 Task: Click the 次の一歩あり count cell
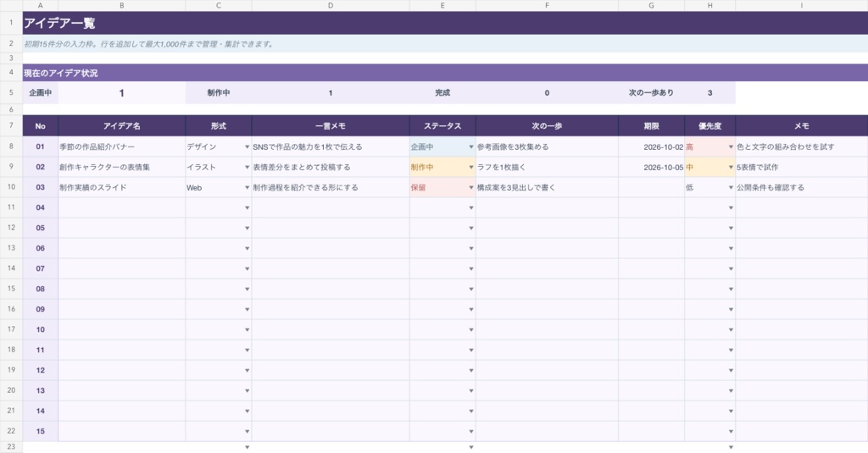(709, 93)
